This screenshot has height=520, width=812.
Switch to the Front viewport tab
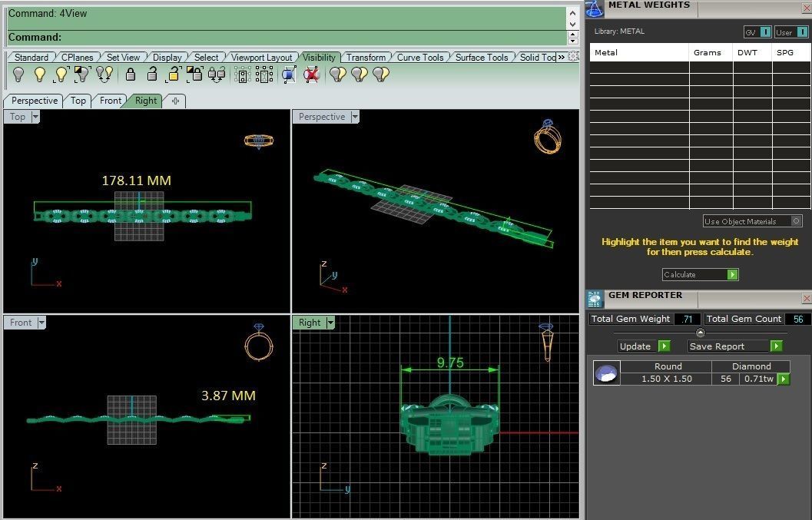[111, 101]
